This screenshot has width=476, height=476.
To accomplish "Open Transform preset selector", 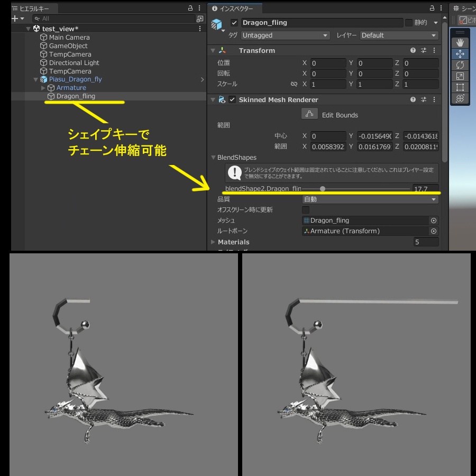I will pos(424,50).
